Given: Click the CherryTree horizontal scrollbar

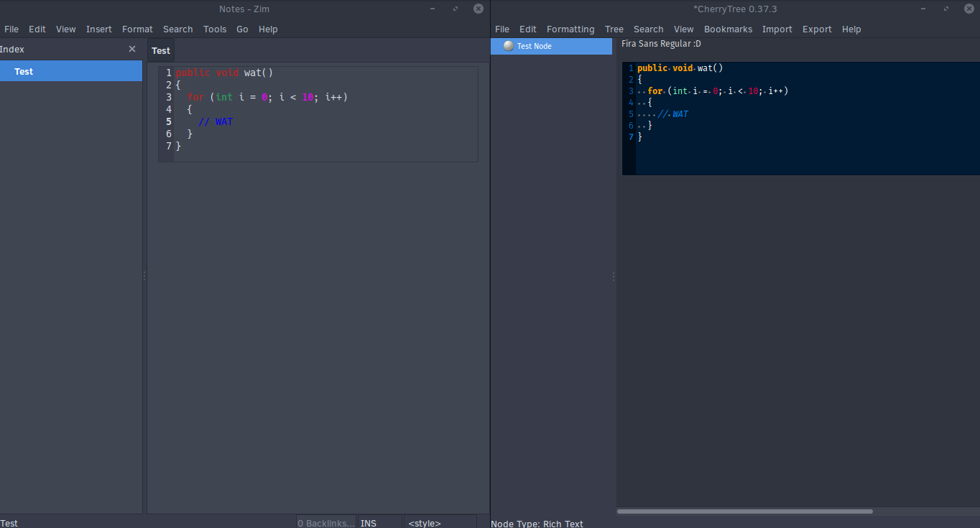Looking at the screenshot, I should (745, 511).
